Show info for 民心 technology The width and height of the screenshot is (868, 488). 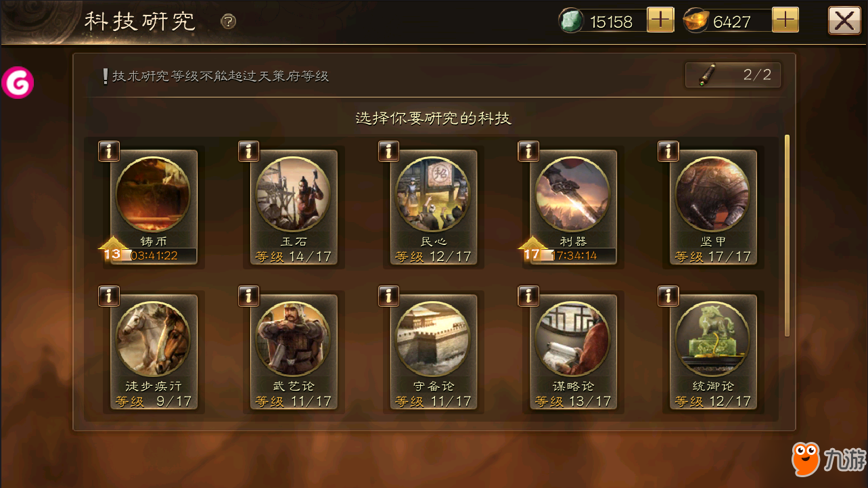[x=388, y=152]
